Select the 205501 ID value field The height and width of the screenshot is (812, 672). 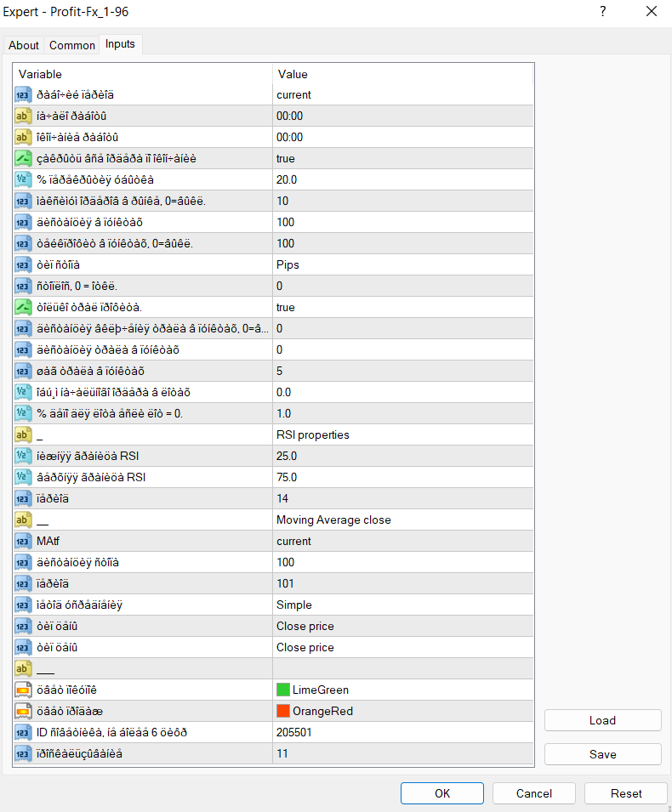tap(402, 732)
